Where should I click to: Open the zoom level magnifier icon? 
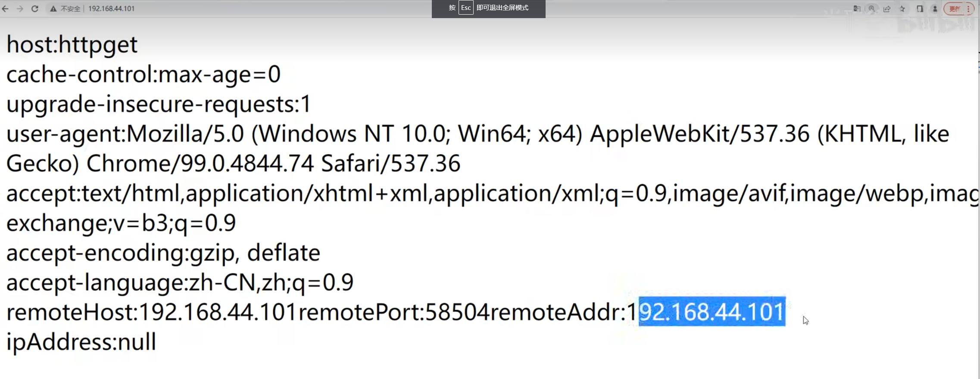(x=872, y=9)
